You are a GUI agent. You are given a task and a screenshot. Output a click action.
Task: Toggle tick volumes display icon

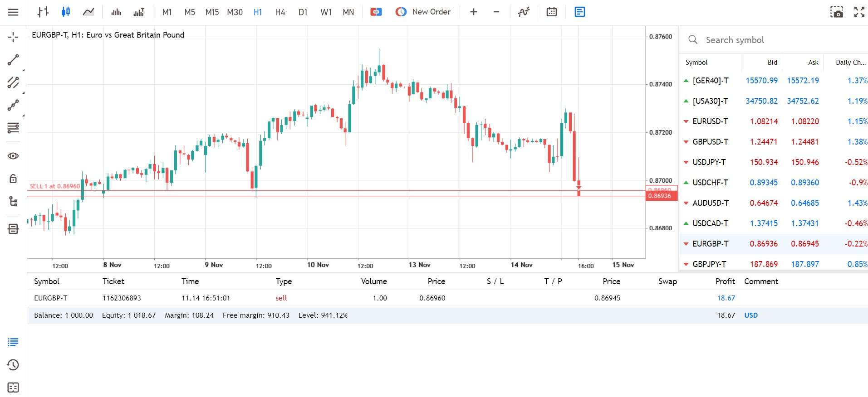116,12
